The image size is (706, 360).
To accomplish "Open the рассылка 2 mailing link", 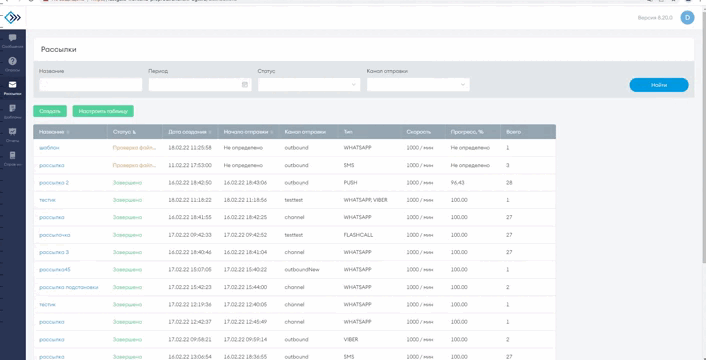I will click(54, 183).
